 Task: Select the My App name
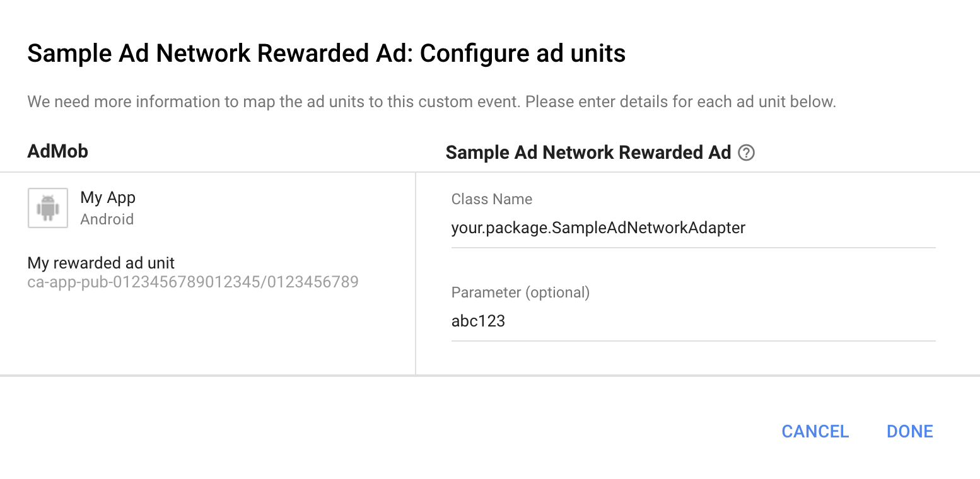[108, 197]
